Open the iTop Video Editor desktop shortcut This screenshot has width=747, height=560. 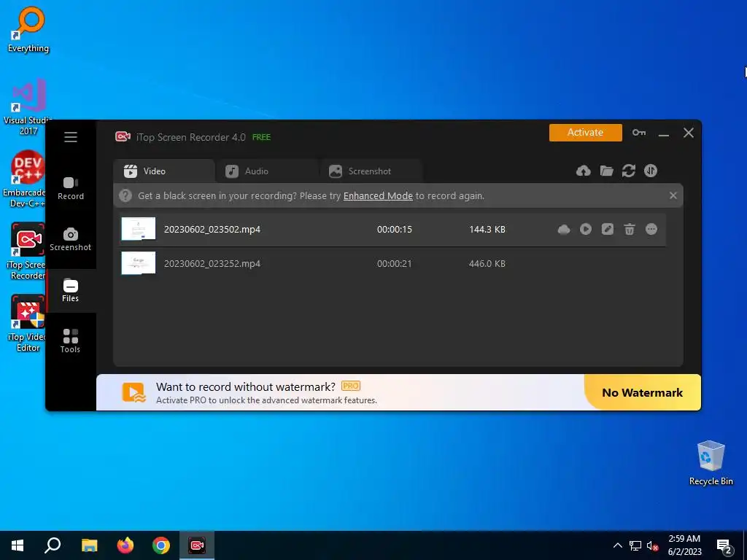[x=27, y=324]
